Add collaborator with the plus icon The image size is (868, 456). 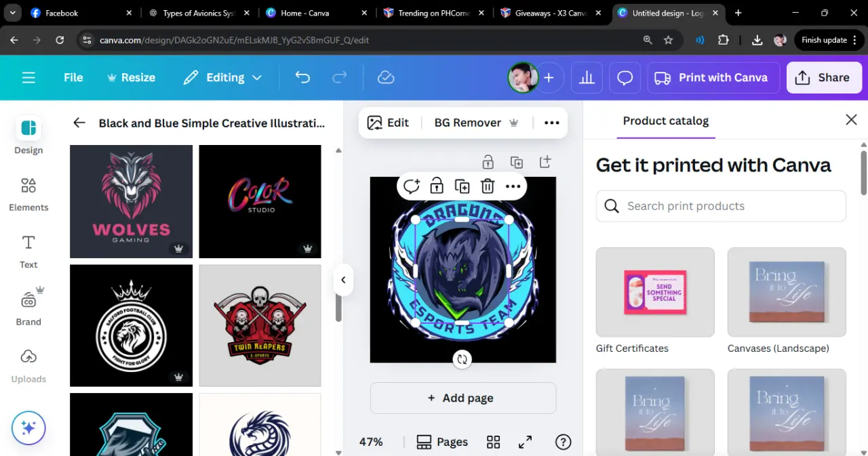(x=549, y=78)
